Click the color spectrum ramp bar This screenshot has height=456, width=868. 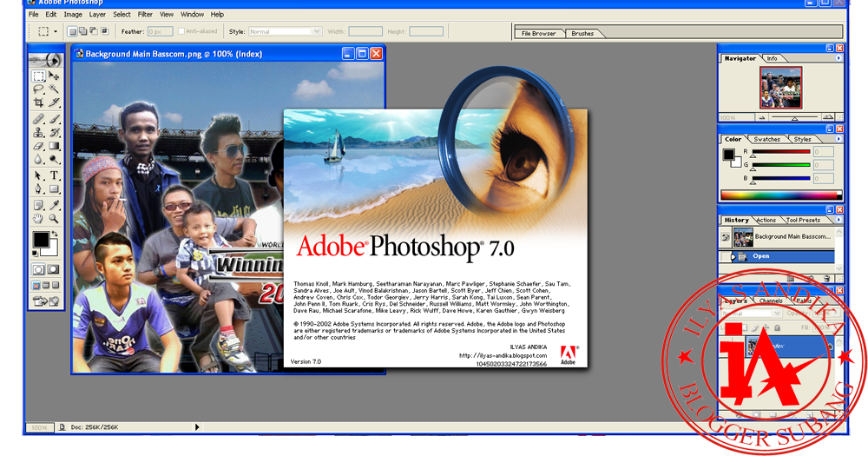[781, 195]
